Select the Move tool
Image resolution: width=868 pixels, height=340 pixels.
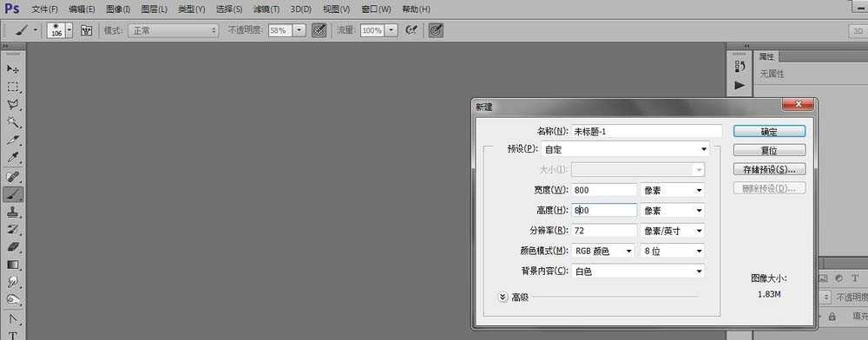13,69
